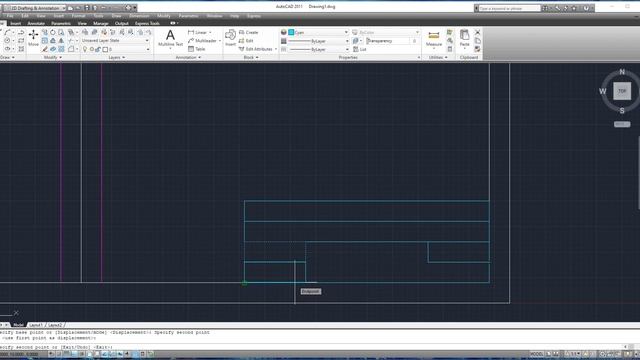
Task: Click the N compass direction on ViewCube
Action: 622,72
